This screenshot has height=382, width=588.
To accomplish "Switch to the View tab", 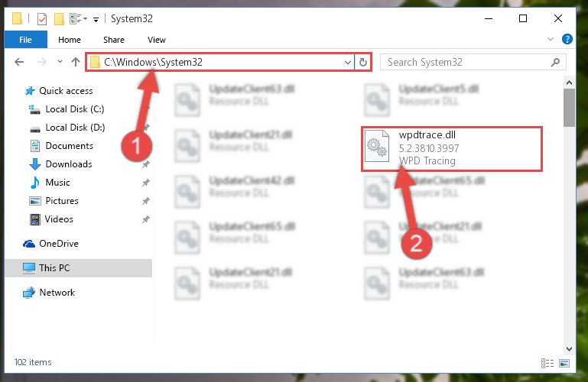I will 157,40.
